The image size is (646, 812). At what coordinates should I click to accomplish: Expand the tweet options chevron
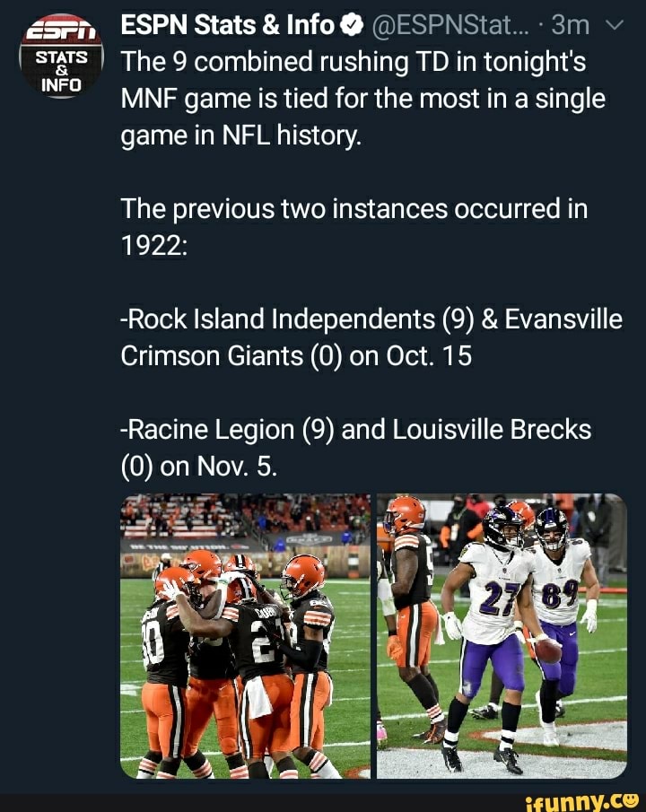(615, 25)
